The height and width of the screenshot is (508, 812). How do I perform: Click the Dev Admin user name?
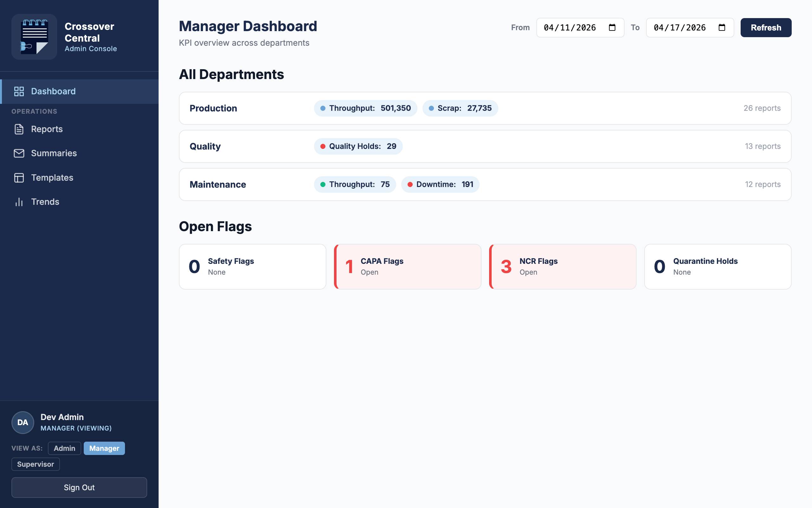coord(62,417)
